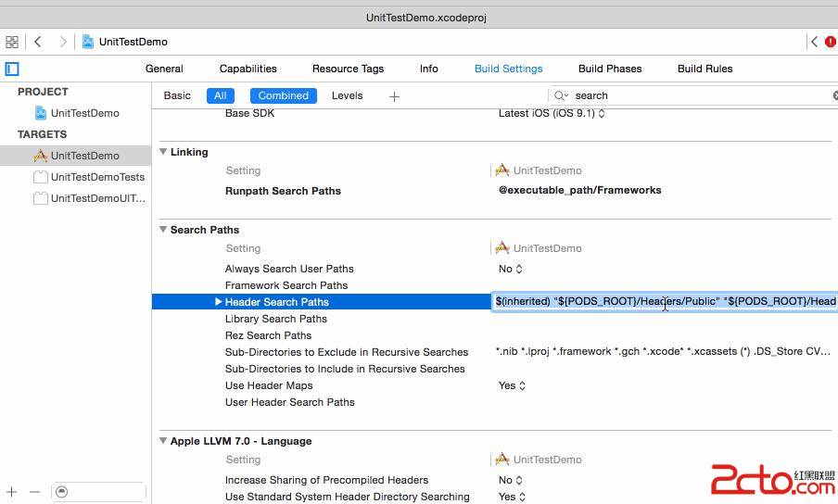Screen dimensions: 838x504
Task: Toggle the project navigator sidebar icon
Action: (x=12, y=69)
